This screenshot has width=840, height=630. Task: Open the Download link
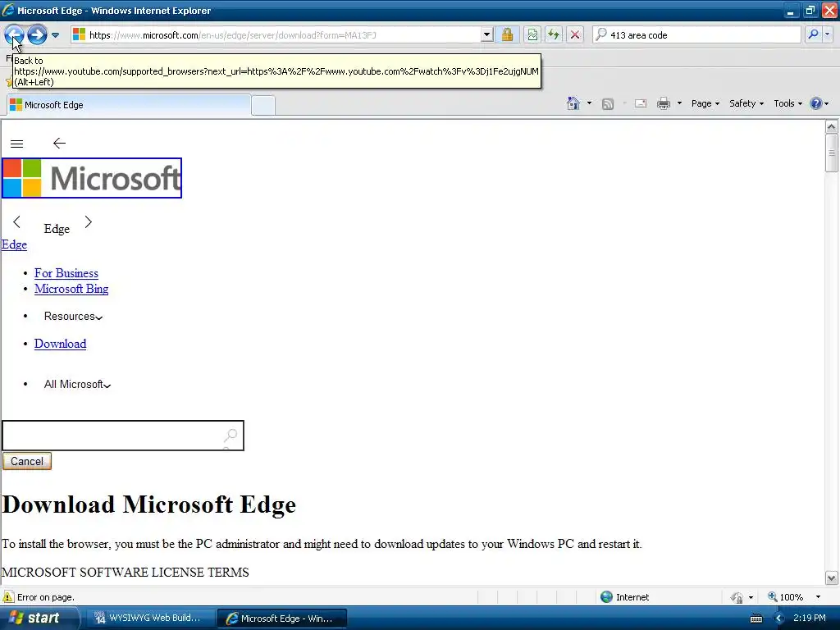60,344
